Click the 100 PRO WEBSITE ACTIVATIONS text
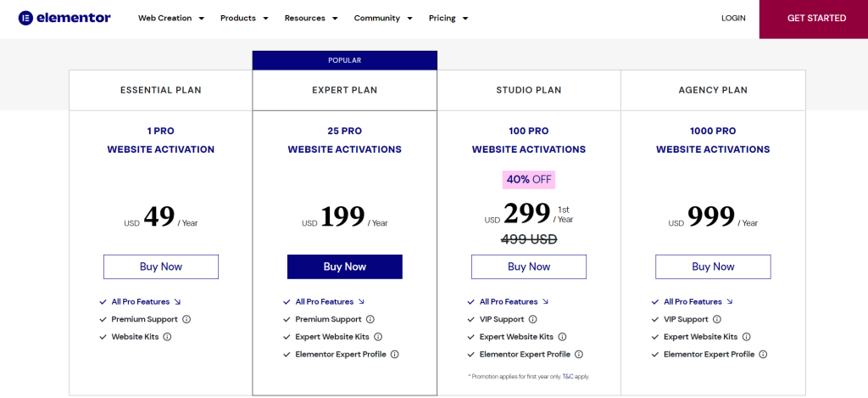 tap(529, 140)
